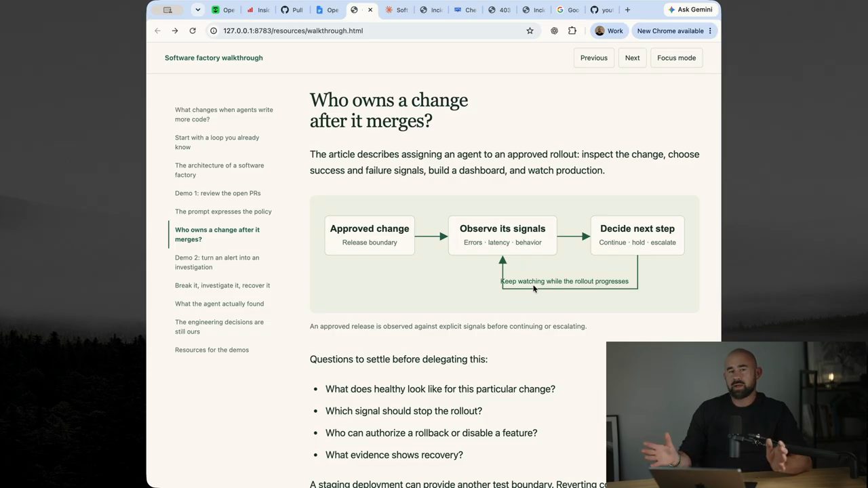Go to 'Demo 1: review the open PRs'
Screen dimensions: 868x488
[x=218, y=193]
